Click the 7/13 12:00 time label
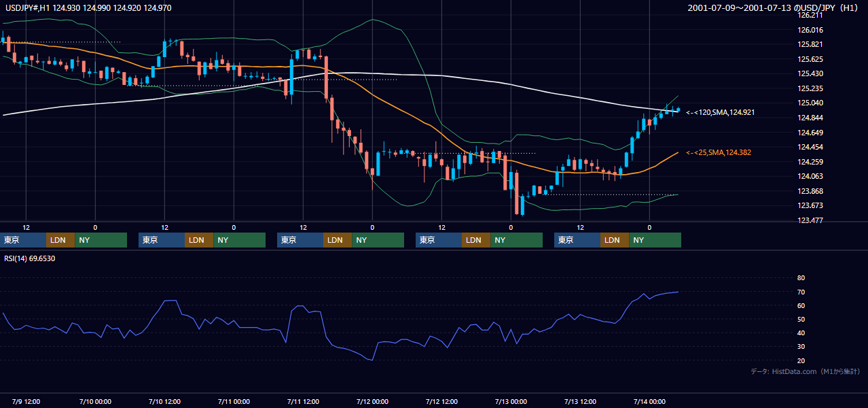868x408 pixels. (x=580, y=401)
